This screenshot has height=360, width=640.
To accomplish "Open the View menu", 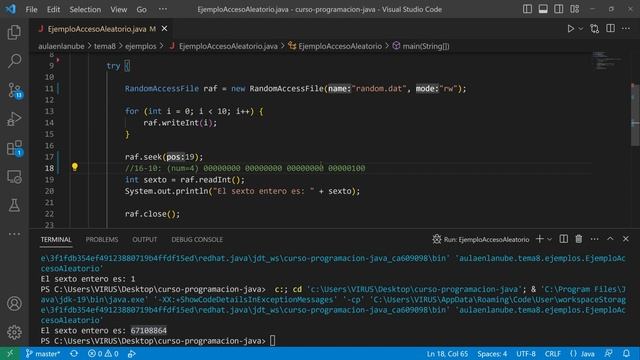I will coord(119,9).
